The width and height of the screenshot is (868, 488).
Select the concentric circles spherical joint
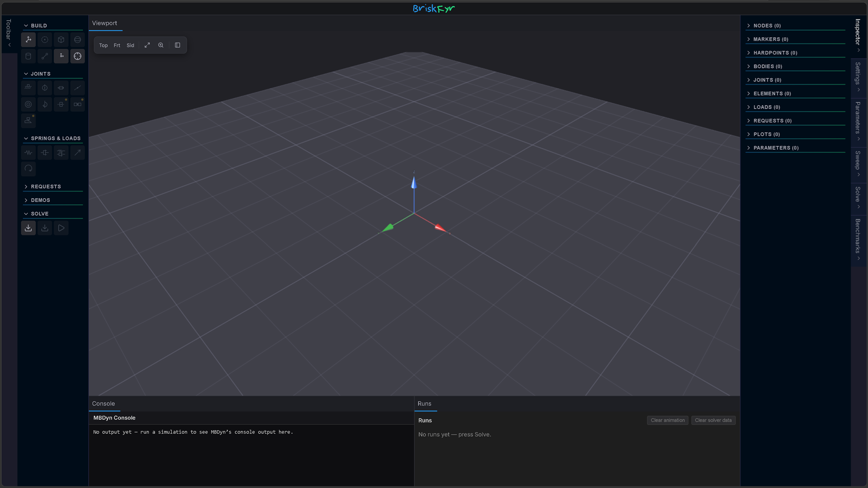[28, 105]
